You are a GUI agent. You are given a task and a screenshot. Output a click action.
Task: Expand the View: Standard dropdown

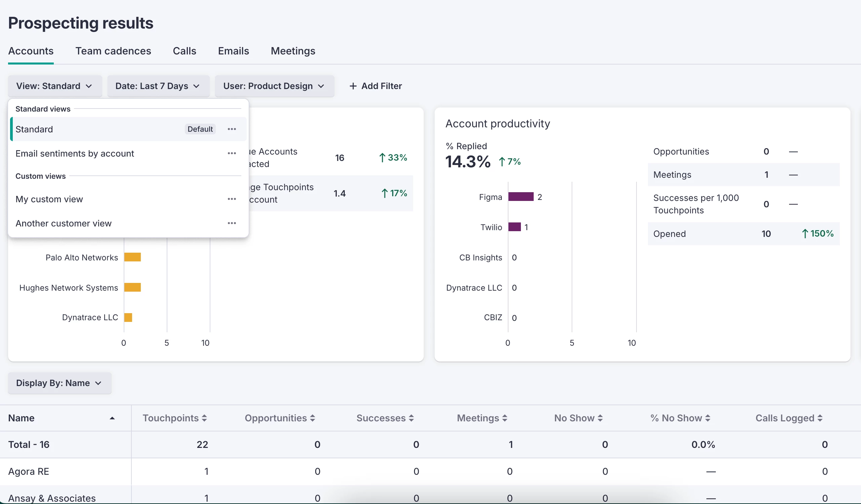click(55, 86)
